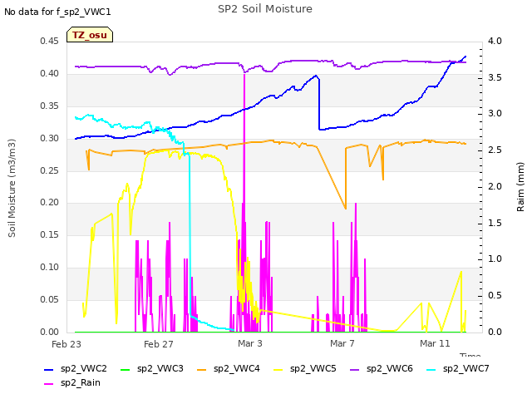The height and width of the screenshot is (399, 532).
Task: Click the 0.20 left axis value
Action: (50, 203)
